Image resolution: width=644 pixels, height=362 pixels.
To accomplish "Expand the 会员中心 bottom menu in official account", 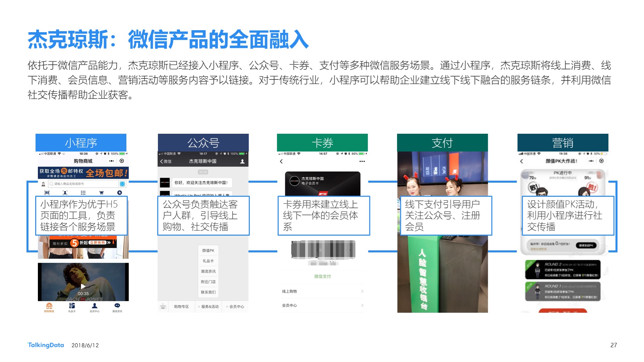I will 235,306.
